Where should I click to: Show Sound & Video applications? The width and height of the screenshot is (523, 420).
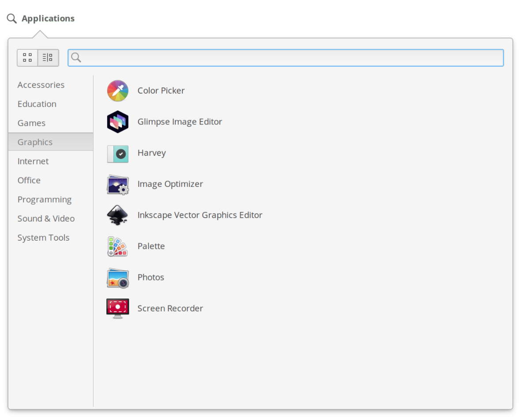pyautogui.click(x=46, y=219)
